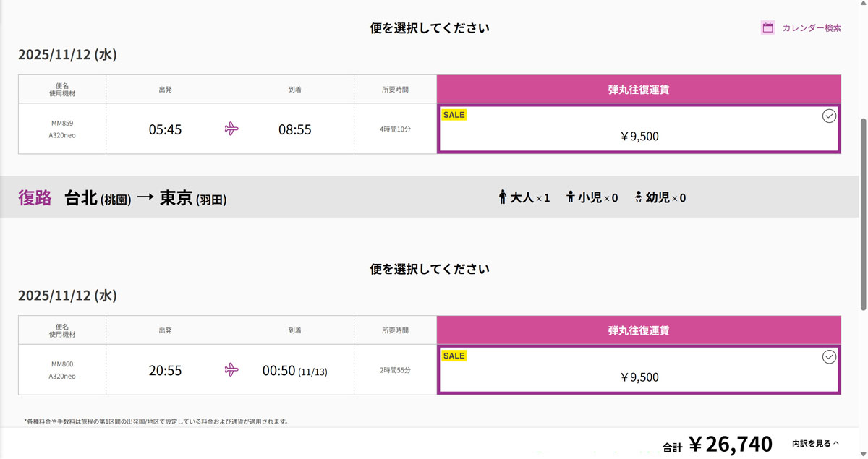Click the airplane icon in the MM859 row
868x459 pixels.
coord(231,129)
